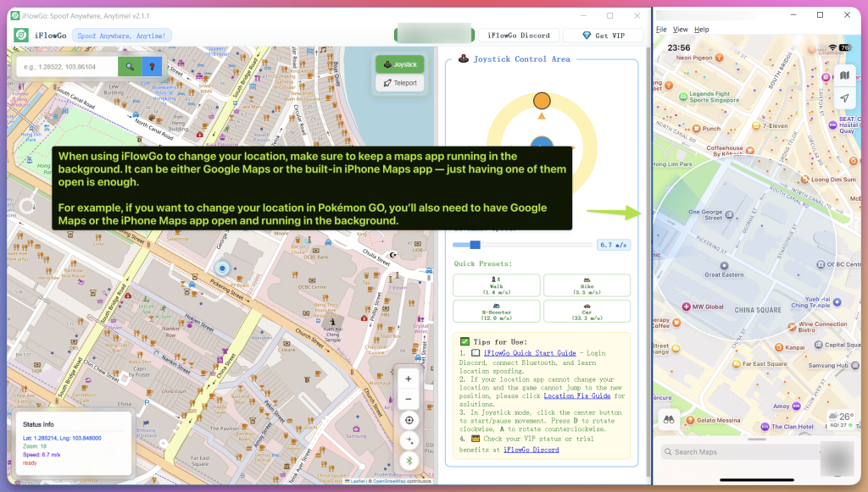Viewport: 868px width, 492px height.
Task: Click the green search magnifier button
Action: click(x=130, y=66)
